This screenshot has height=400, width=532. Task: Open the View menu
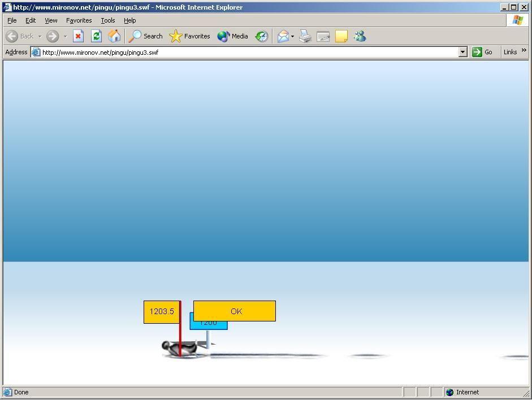pyautogui.click(x=51, y=20)
